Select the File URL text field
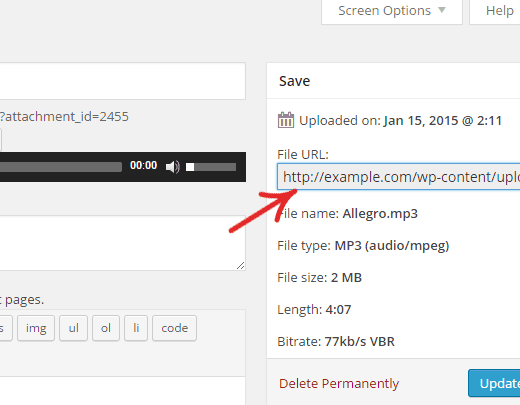Image resolution: width=520 pixels, height=405 pixels. click(x=399, y=177)
